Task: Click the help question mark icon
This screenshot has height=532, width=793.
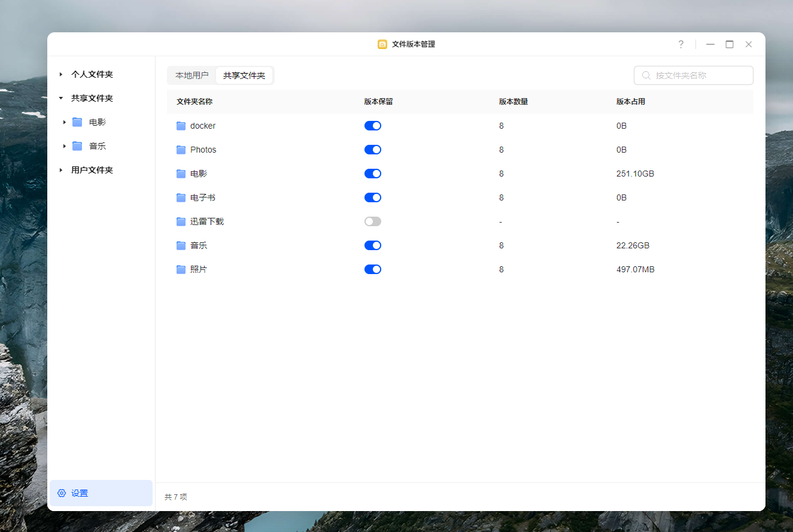Action: (680, 44)
